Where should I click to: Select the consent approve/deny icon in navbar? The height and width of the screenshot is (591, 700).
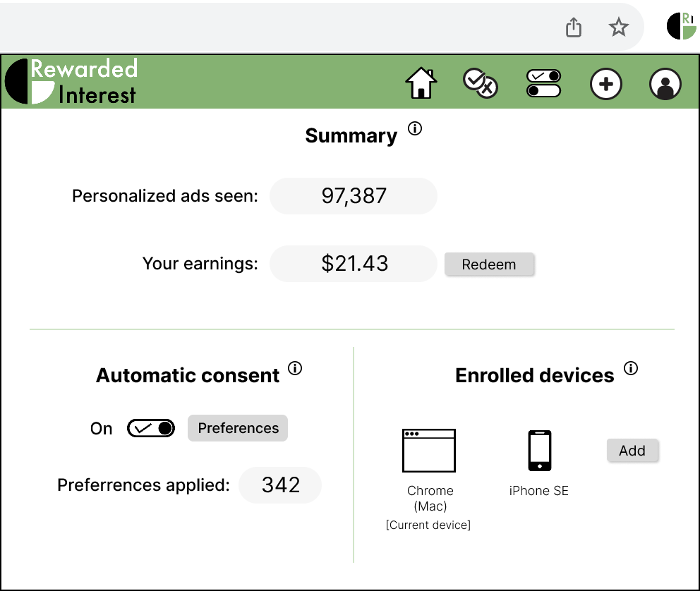481,83
